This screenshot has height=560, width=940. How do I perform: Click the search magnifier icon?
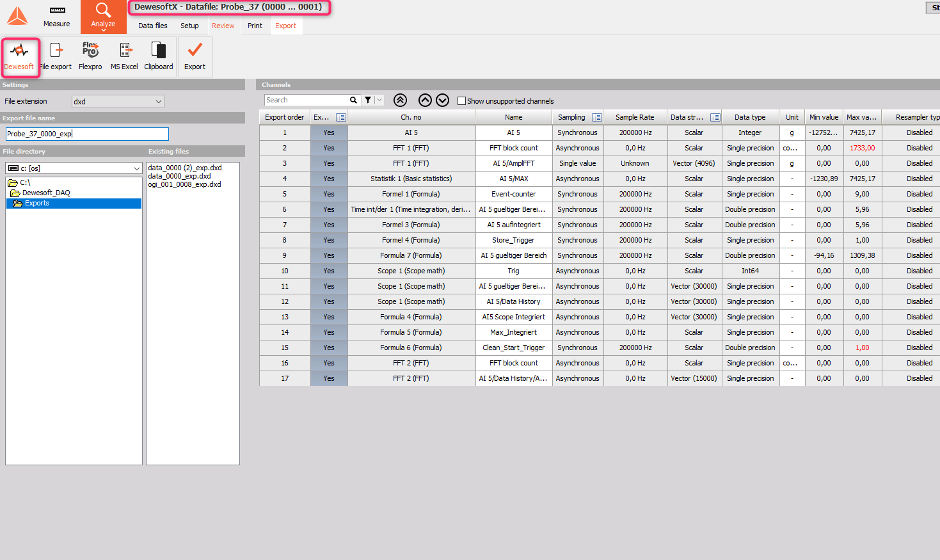click(x=353, y=100)
